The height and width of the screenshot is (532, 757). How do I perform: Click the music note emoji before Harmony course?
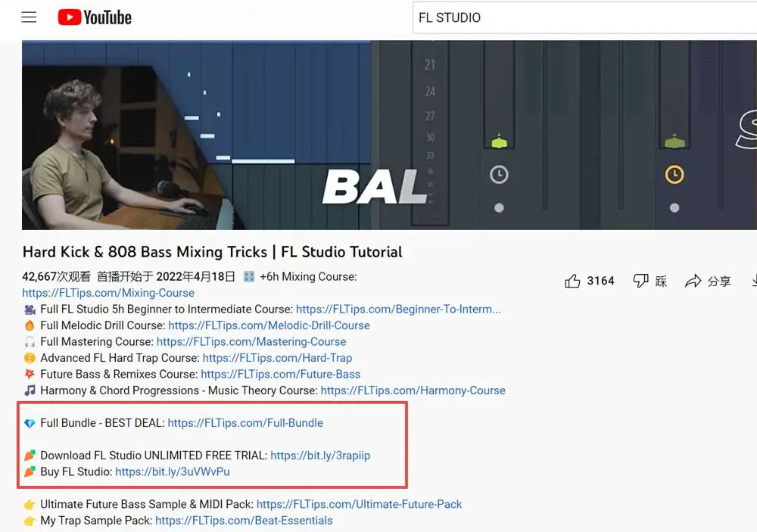coord(30,390)
